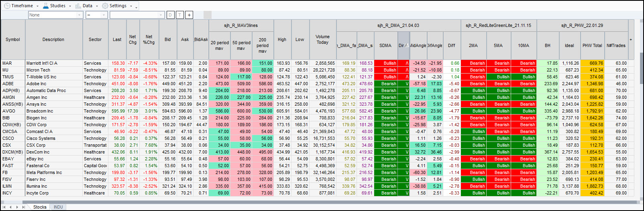Click the Capital Goo sector cell for FAST
The height and width of the screenshot is (211, 644).
[95, 166]
